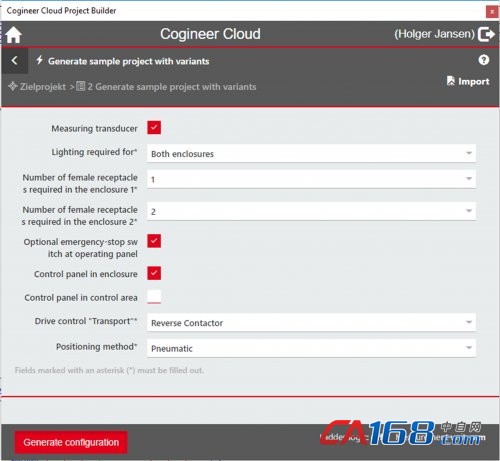Click the asterisk fields note text
Viewport: 500px width, 461px height.
(x=109, y=370)
